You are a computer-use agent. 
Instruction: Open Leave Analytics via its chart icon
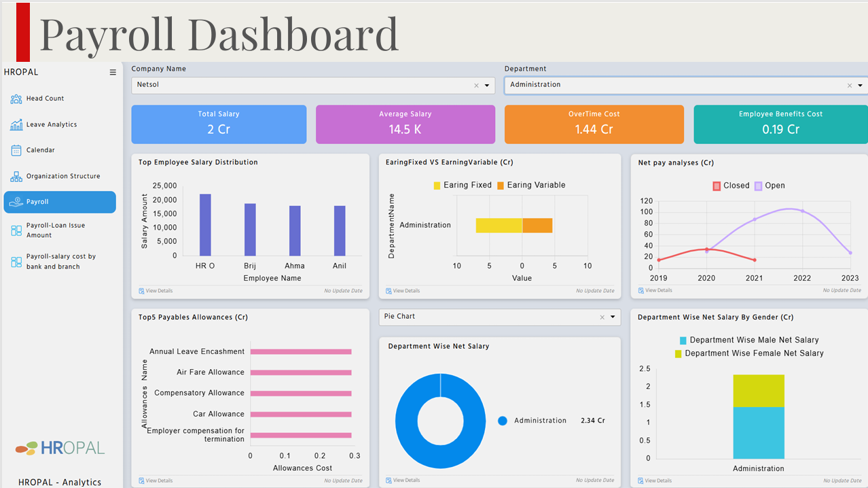15,124
